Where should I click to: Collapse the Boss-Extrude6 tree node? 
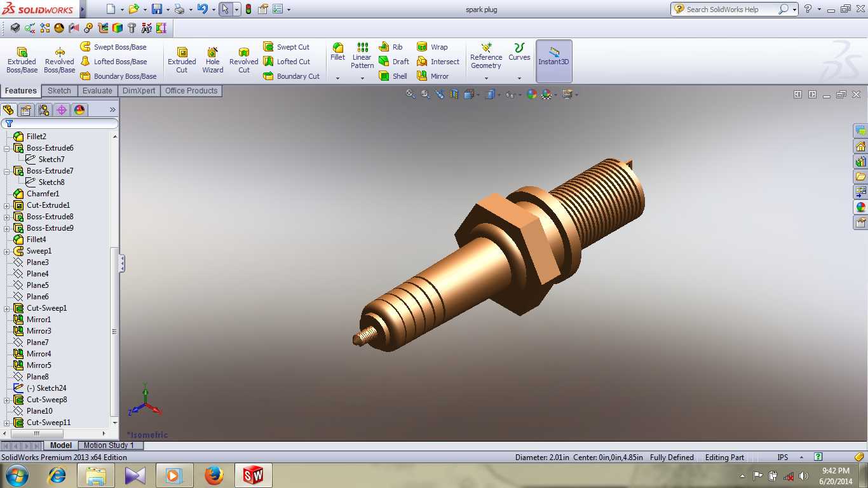7,148
